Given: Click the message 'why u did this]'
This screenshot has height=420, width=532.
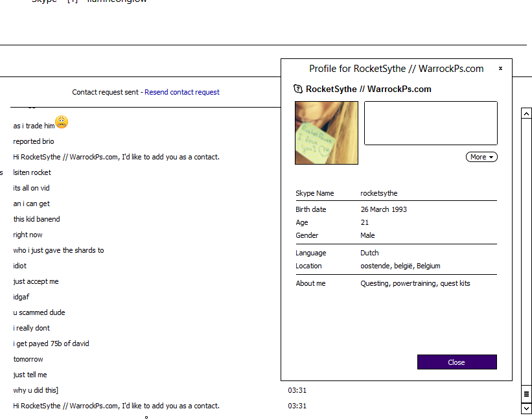Looking at the screenshot, I should point(36,390).
